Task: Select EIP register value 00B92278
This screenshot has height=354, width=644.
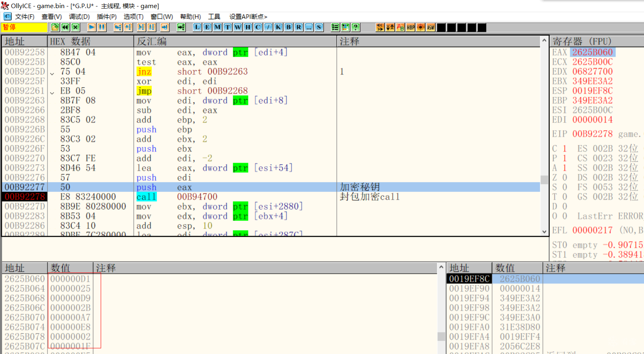Action: coord(592,134)
